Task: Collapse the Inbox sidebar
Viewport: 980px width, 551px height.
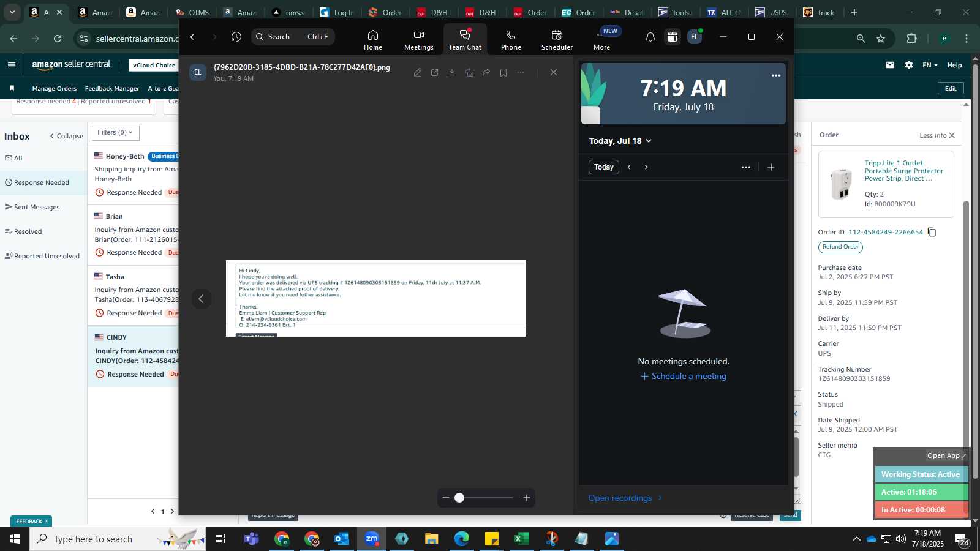Action: [67, 136]
